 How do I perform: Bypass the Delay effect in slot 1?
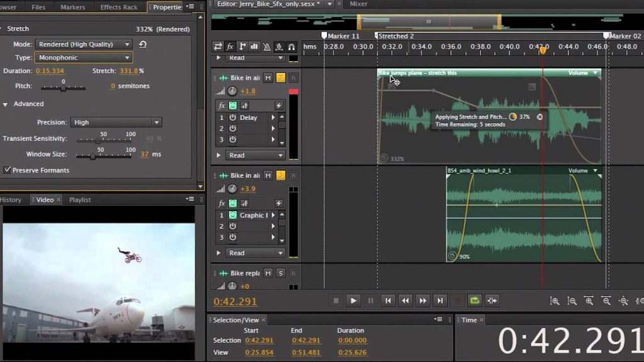[x=233, y=118]
